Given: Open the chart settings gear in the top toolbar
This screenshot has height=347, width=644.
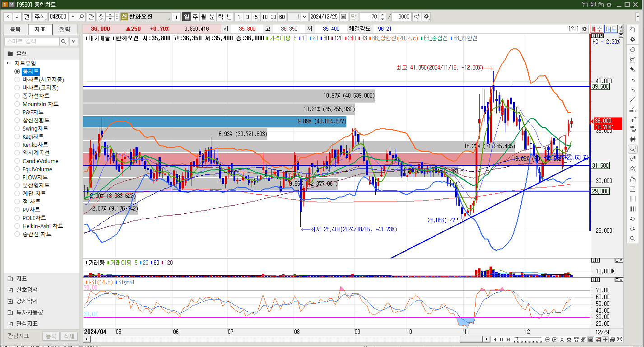Looking at the screenshot, I should pos(426,16).
